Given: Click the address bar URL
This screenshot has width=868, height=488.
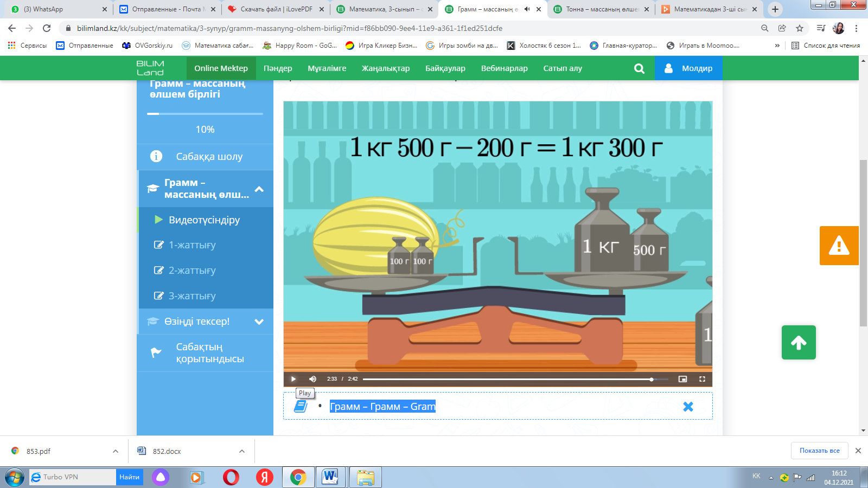Looking at the screenshot, I should (290, 28).
